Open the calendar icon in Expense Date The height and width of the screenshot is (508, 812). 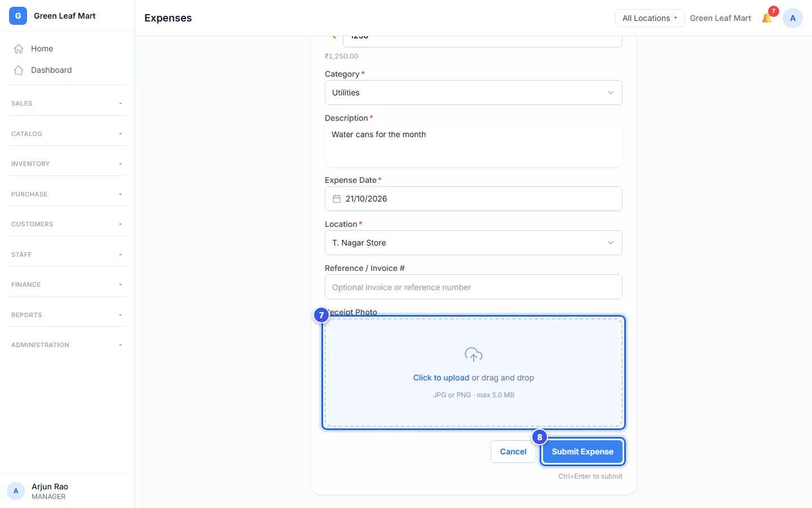[x=337, y=199]
